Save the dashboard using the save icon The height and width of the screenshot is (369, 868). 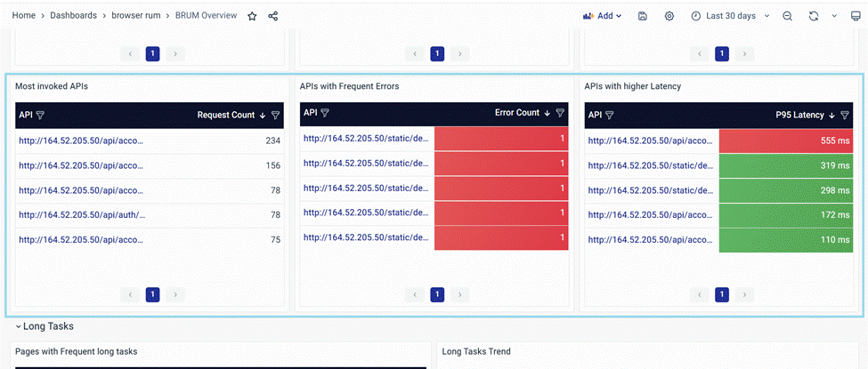click(643, 16)
